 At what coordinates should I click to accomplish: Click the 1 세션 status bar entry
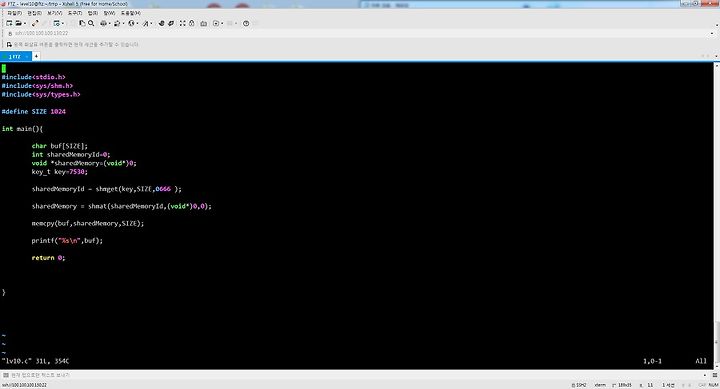coord(668,385)
